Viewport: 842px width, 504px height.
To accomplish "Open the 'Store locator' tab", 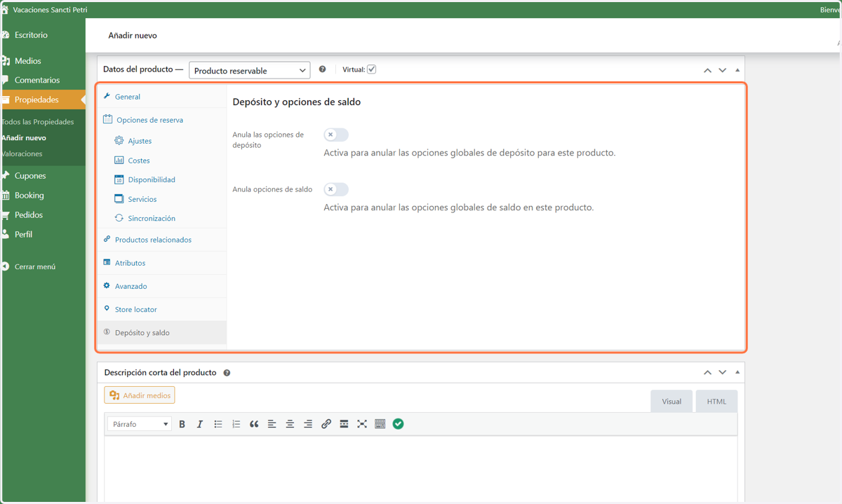I will coord(161,309).
